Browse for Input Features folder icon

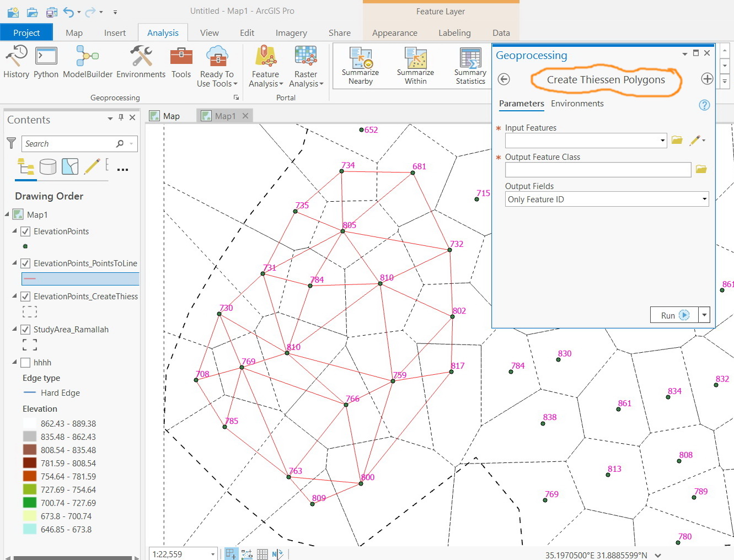click(x=677, y=141)
